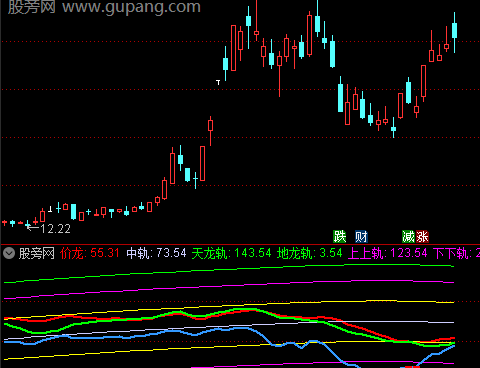Expand the indicator dropdown arrow beside 股旁网
The width and height of the screenshot is (480, 368).
tap(9, 254)
